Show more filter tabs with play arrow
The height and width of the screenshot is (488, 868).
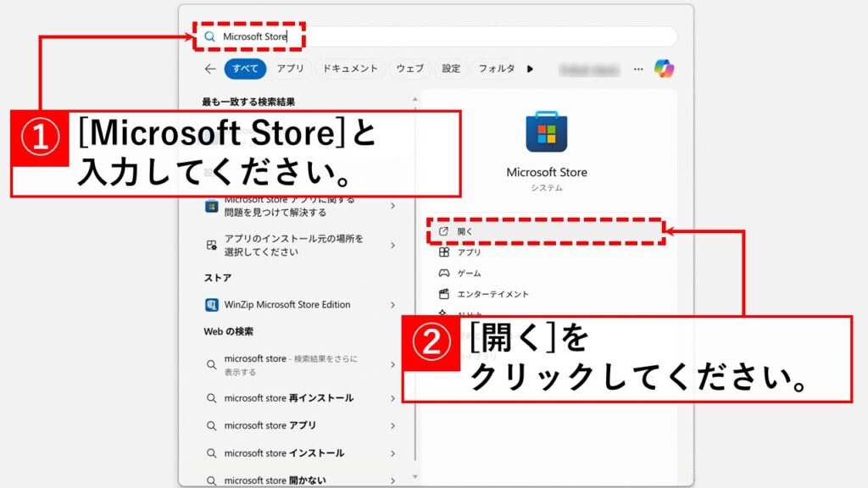(x=531, y=69)
